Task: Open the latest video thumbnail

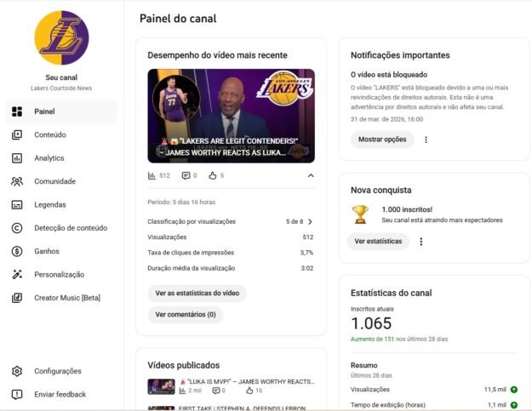Action: [x=231, y=116]
